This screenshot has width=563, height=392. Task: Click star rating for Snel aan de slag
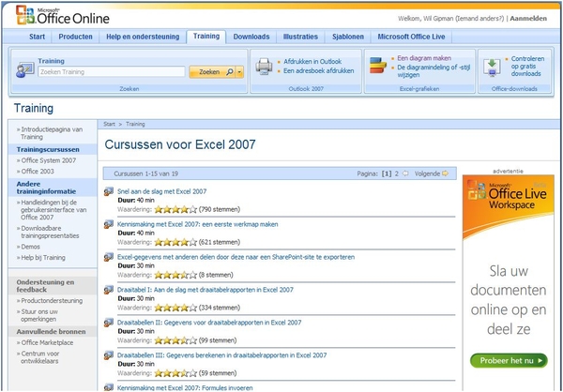click(175, 209)
